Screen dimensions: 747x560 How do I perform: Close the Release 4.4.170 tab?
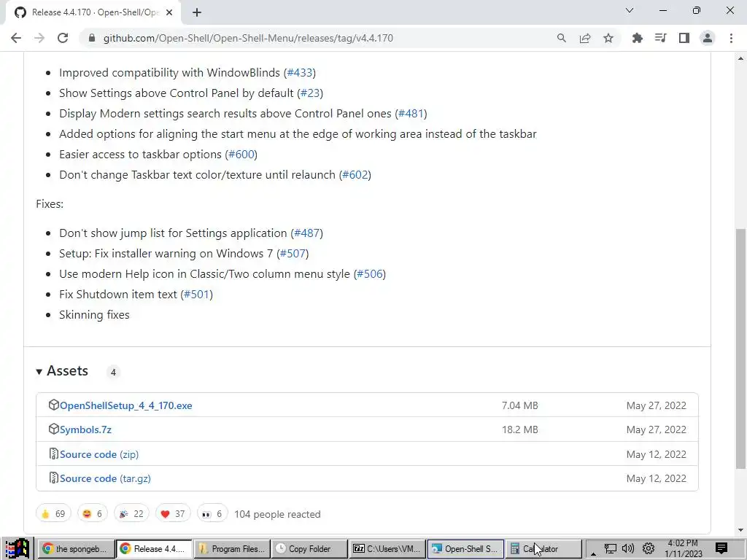pos(169,12)
